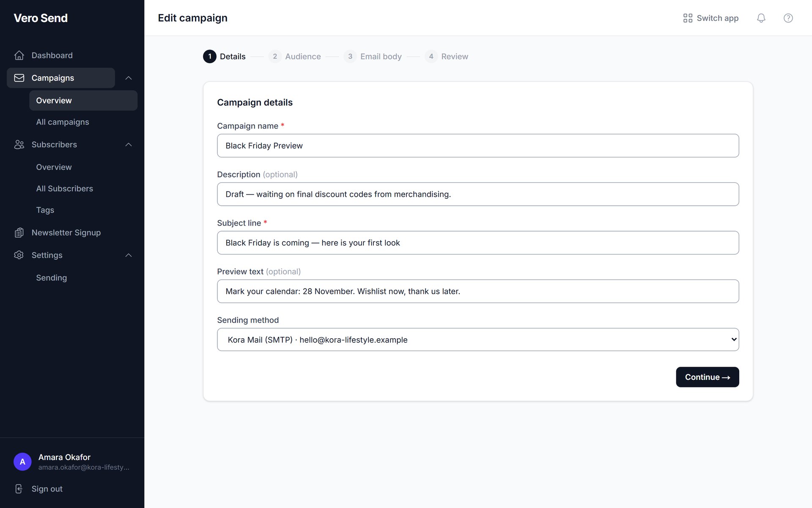Click the Edit campaign heading
Screen dimensions: 812x508
pos(192,18)
